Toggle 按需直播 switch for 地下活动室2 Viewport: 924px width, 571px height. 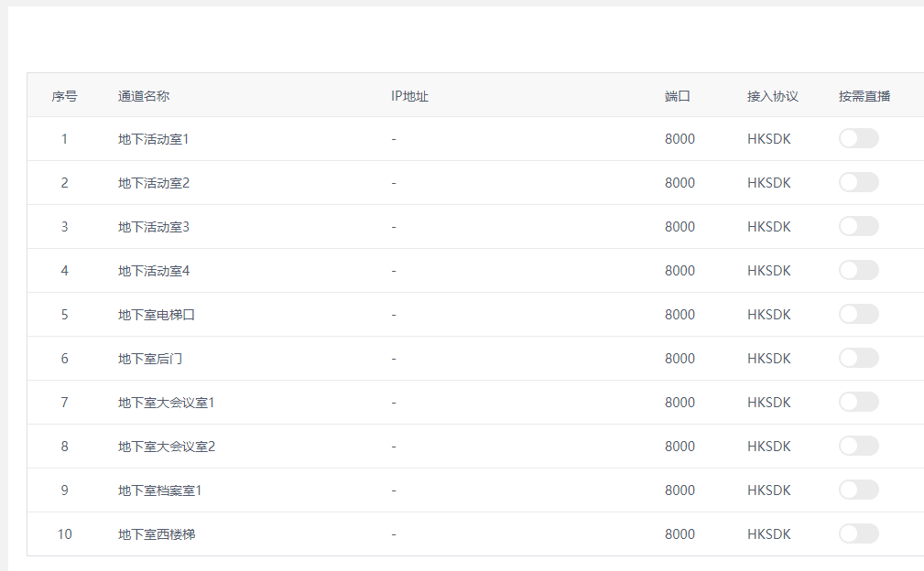(858, 182)
